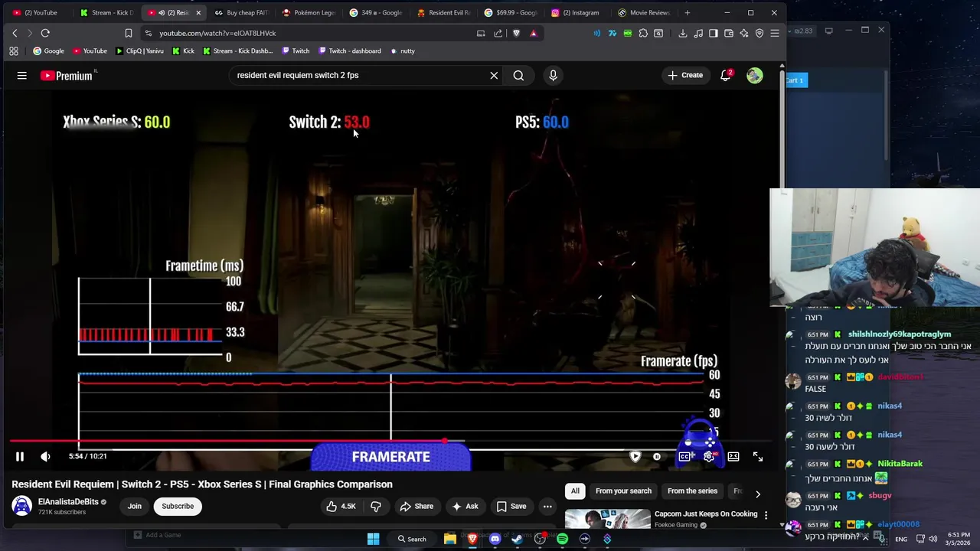This screenshot has height=551, width=980.
Task: Open extensions puzzle piece menu
Action: pyautogui.click(x=643, y=33)
